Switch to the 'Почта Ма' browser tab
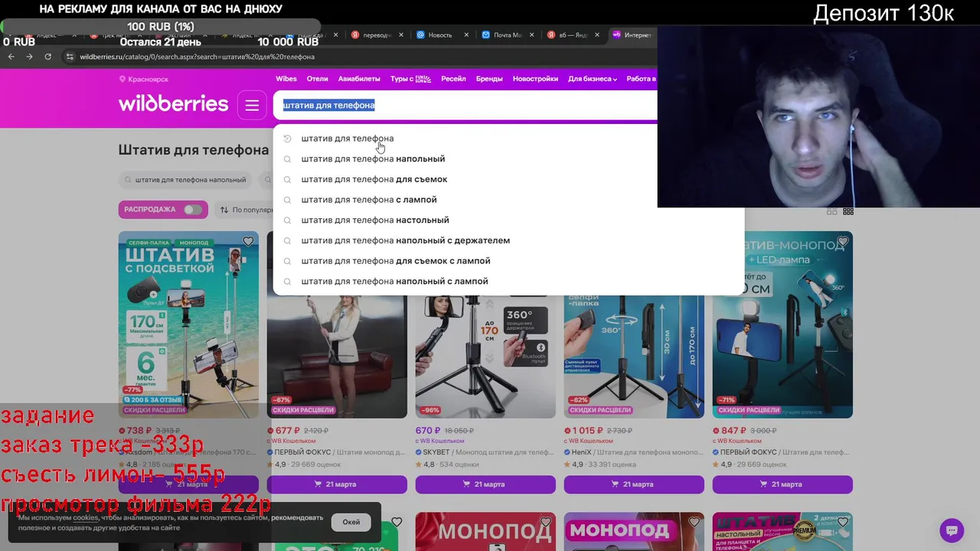 pos(507,35)
